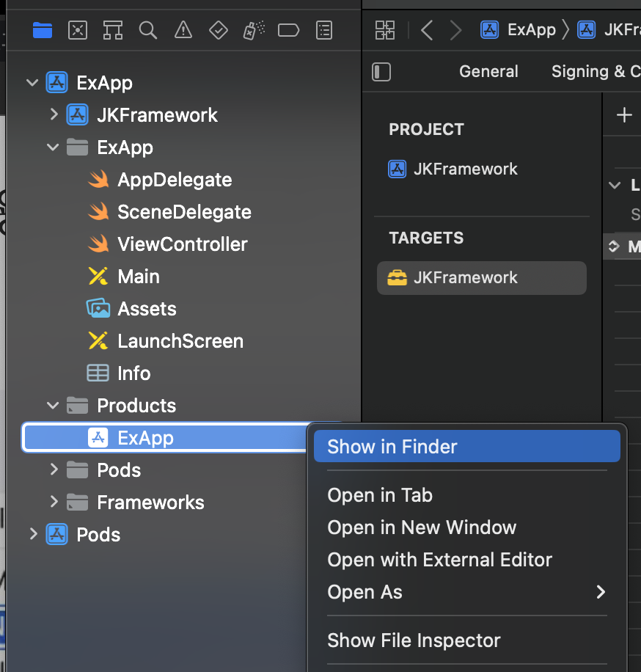Select the ExApp root project row

(x=184, y=83)
